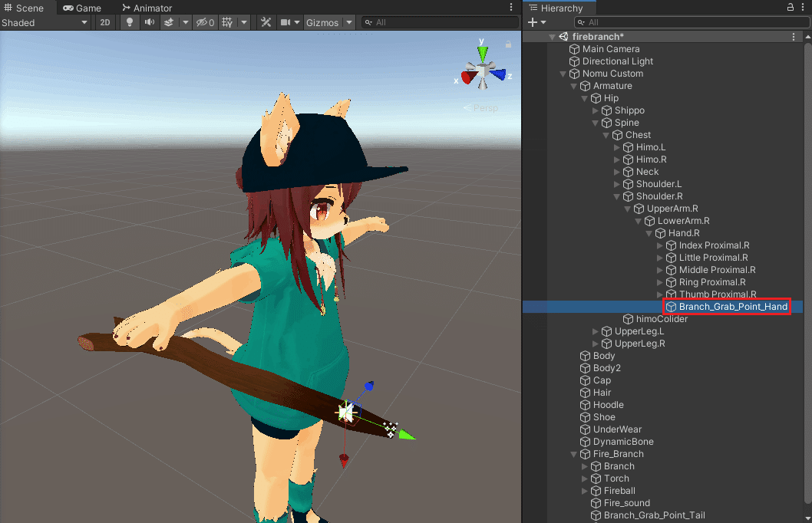Click the blue move gizmo handle in scene
Viewport: 812px width, 523px height.
[x=368, y=386]
